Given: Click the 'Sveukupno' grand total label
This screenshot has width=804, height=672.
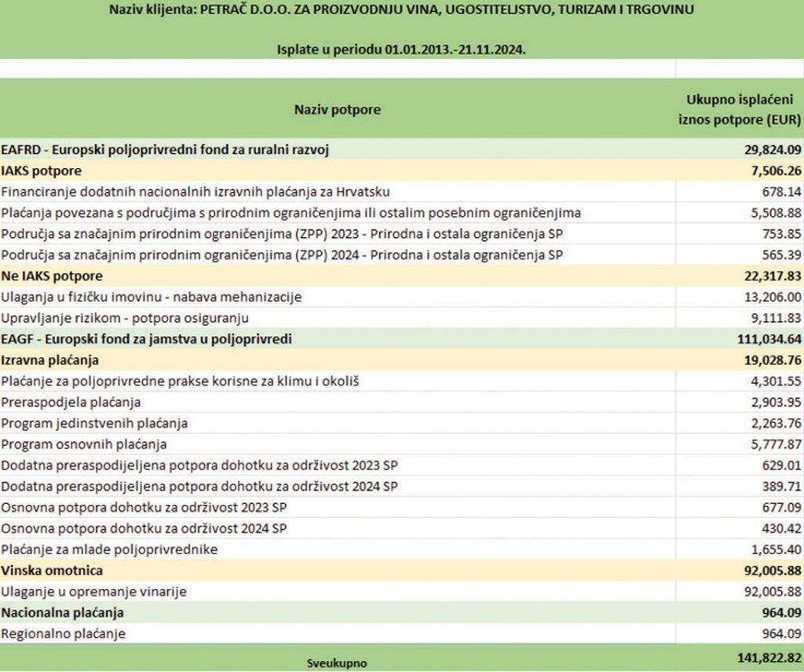Looking at the screenshot, I should [337, 663].
